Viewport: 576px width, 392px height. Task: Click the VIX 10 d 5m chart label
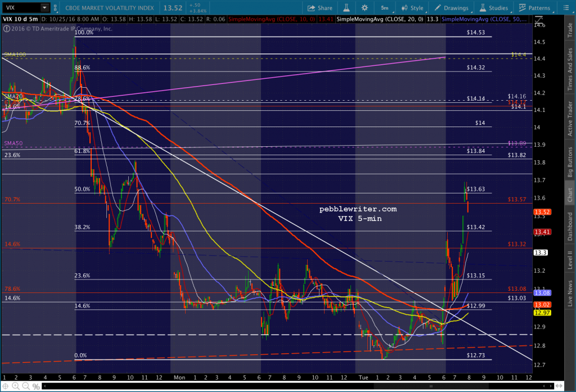tap(21, 19)
